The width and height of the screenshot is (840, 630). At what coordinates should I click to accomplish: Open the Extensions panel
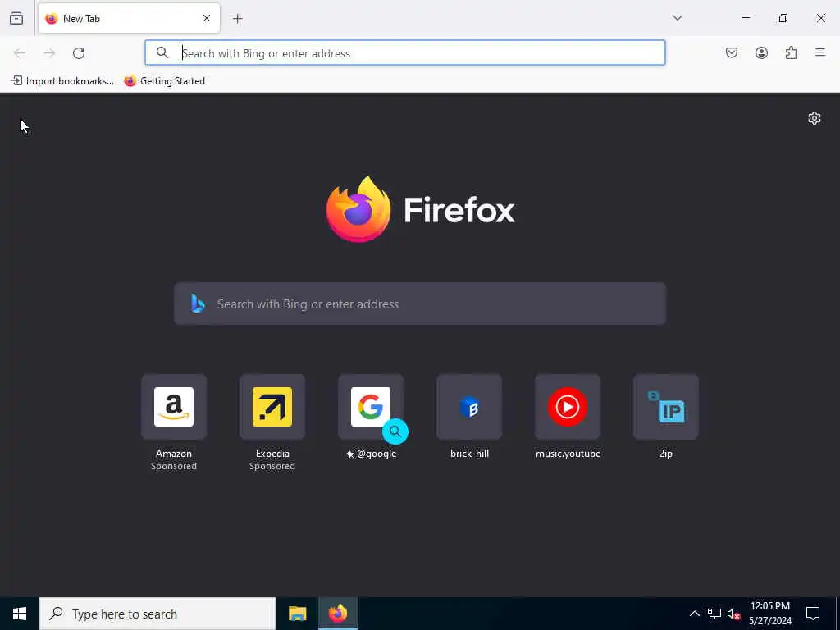click(x=791, y=52)
